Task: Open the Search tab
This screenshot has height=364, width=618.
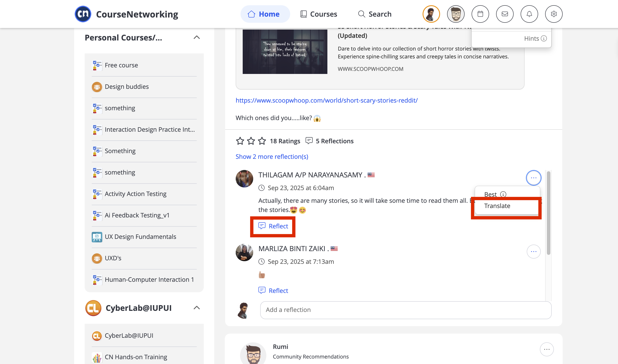Action: [x=375, y=14]
